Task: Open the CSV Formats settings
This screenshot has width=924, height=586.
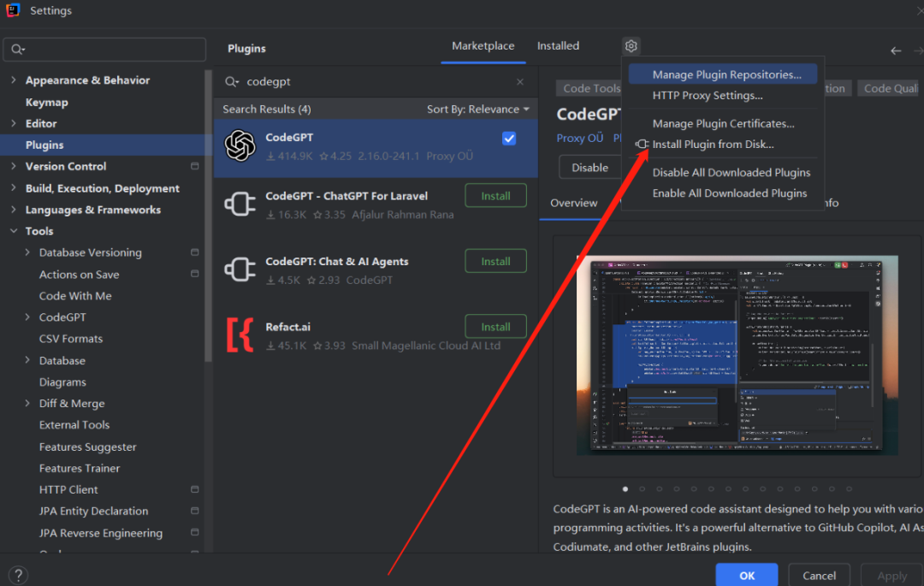Action: point(71,339)
